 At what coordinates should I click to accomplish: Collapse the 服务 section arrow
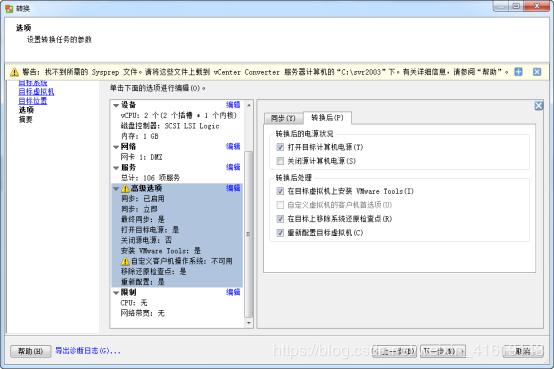tap(116, 168)
